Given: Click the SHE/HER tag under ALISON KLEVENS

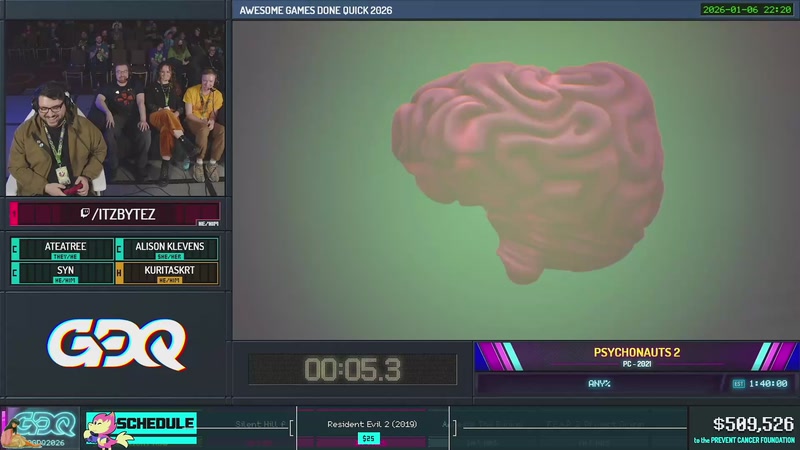Looking at the screenshot, I should (169, 257).
